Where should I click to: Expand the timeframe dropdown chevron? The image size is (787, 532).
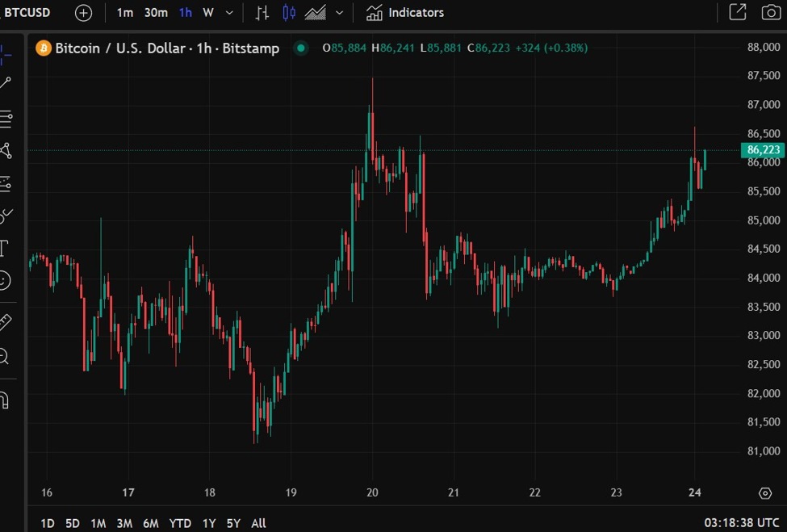(x=227, y=12)
